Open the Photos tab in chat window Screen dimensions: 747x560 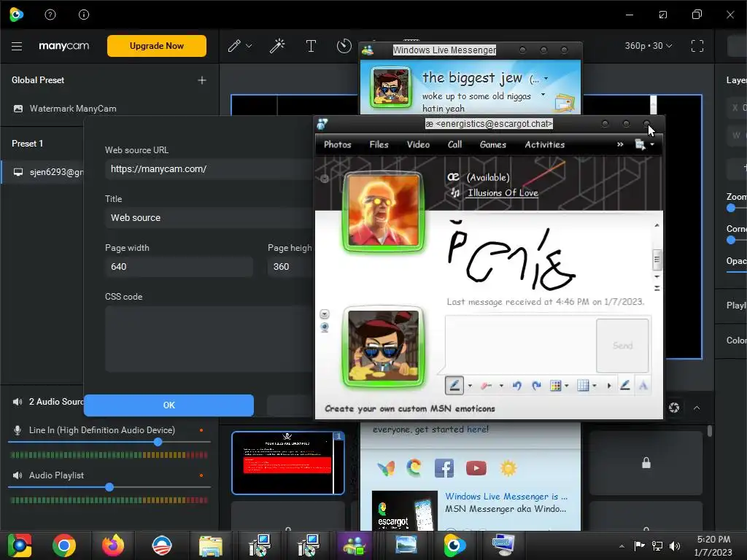pos(337,144)
